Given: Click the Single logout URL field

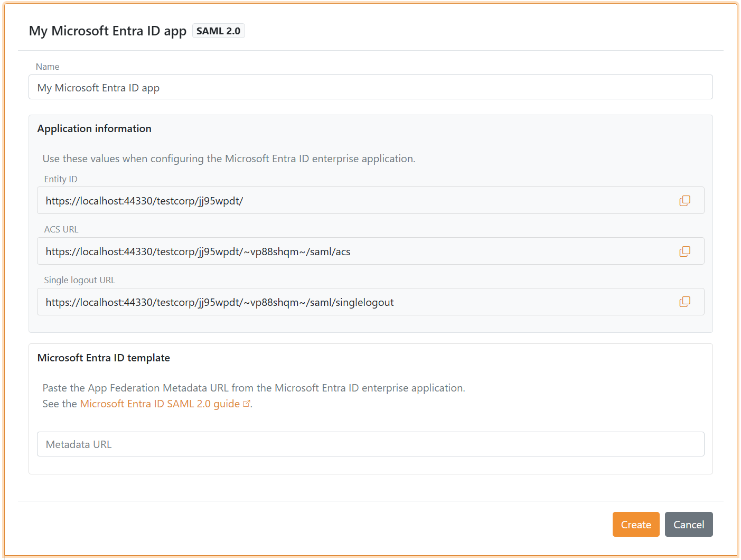Looking at the screenshot, I should click(317, 302).
